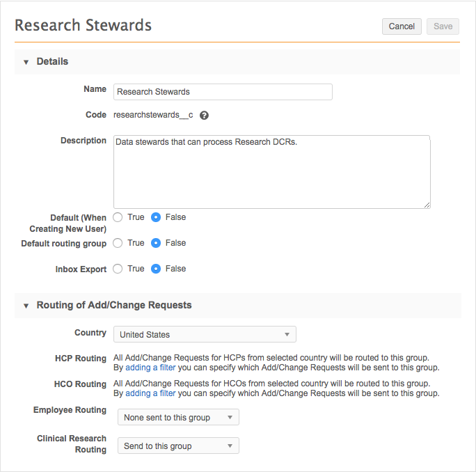The image size is (476, 472).
Task: Open the Clinical Research Routing dropdown
Action: 176,446
